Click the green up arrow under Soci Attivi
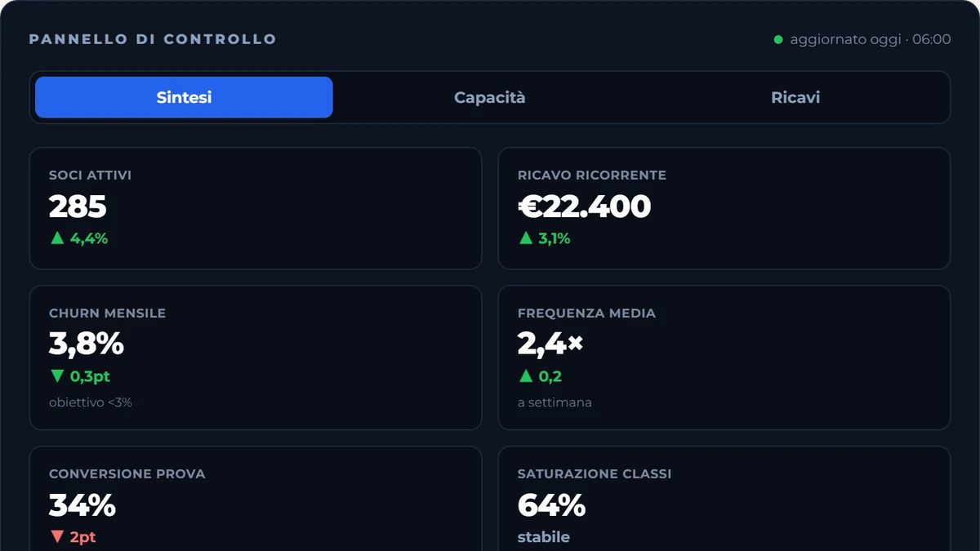The width and height of the screenshot is (980, 551). pyautogui.click(x=56, y=238)
